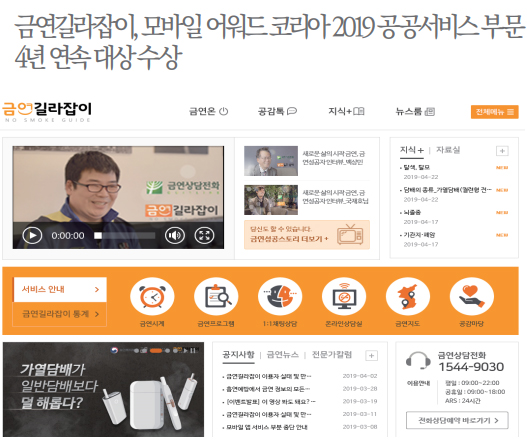Click the banner slide indicator orange pill
This screenshot has width=527, height=446.
(156, 351)
